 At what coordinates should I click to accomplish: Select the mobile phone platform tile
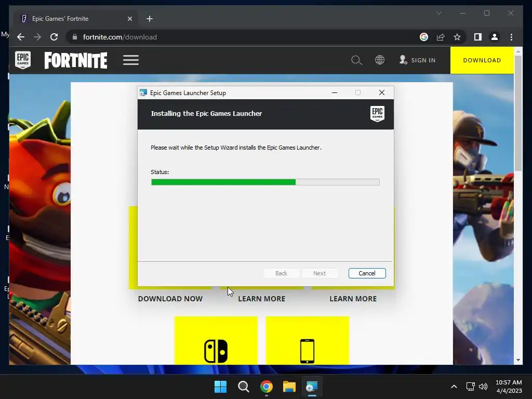[x=308, y=341]
